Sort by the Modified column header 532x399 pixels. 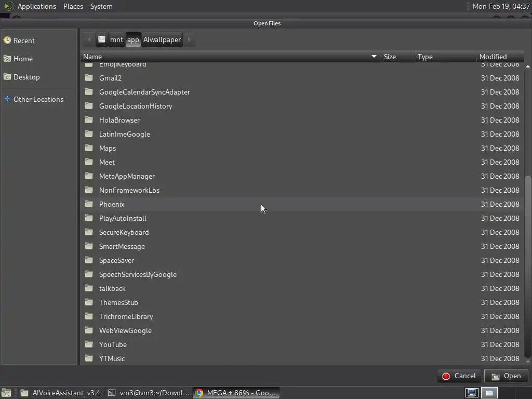[x=500, y=57]
